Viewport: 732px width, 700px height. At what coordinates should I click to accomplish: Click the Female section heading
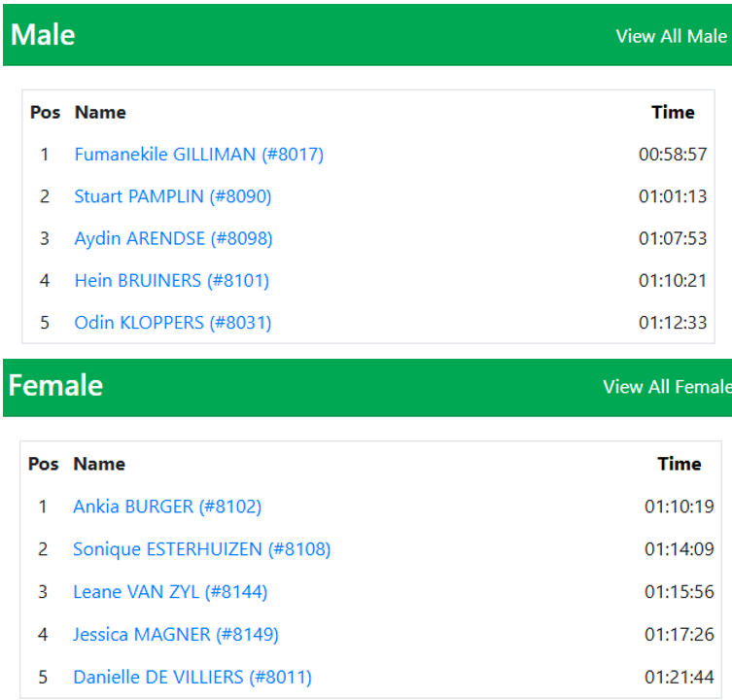click(55, 385)
